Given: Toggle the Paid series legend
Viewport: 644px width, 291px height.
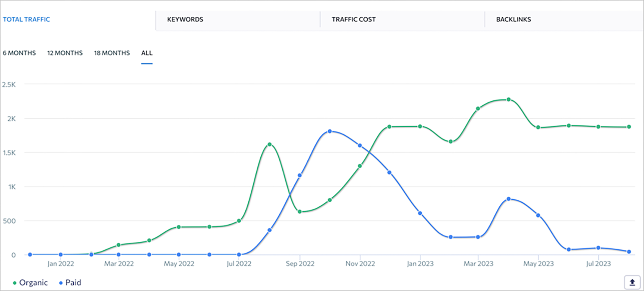Looking at the screenshot, I should (73, 283).
